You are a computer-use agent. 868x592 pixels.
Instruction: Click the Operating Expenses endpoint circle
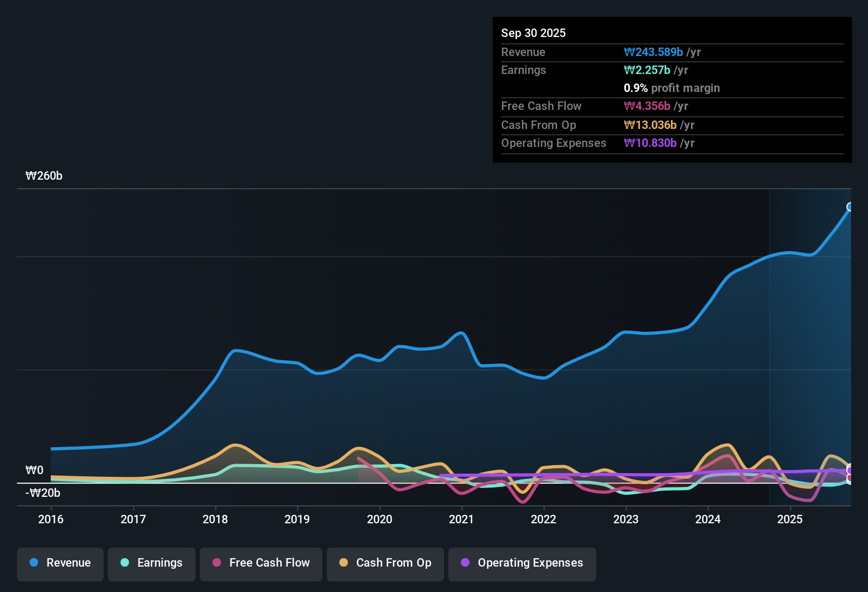(x=850, y=469)
